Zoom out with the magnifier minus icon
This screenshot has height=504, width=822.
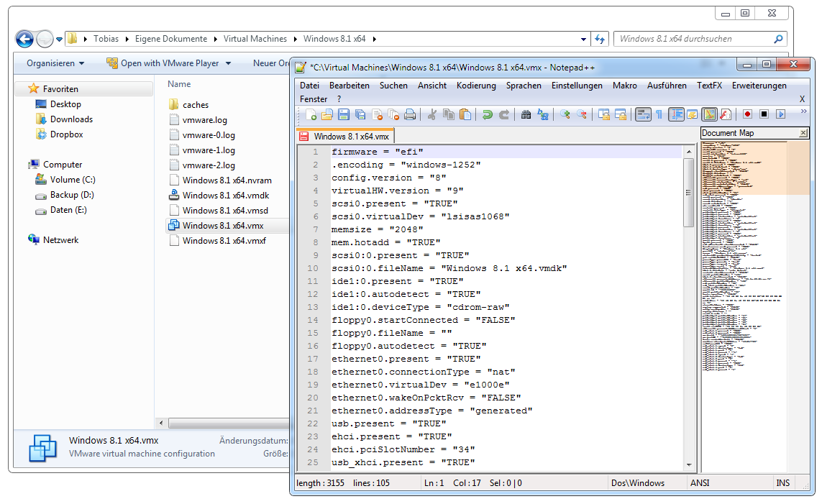point(581,114)
